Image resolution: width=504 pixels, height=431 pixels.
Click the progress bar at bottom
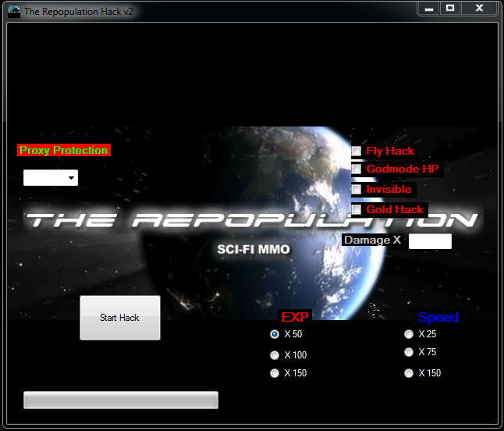[121, 400]
